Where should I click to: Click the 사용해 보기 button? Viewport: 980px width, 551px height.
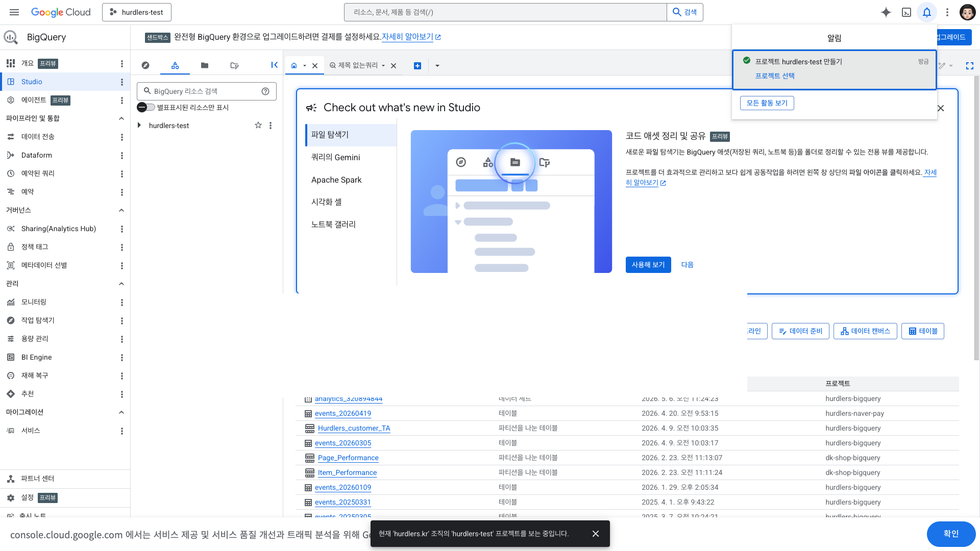[648, 265]
